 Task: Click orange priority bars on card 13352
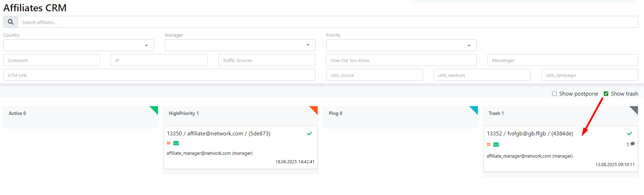(x=488, y=145)
